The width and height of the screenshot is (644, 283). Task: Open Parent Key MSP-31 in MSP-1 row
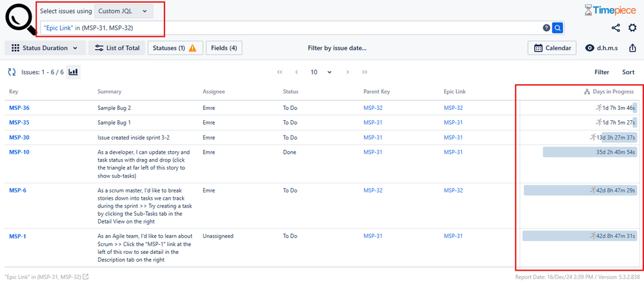(373, 236)
